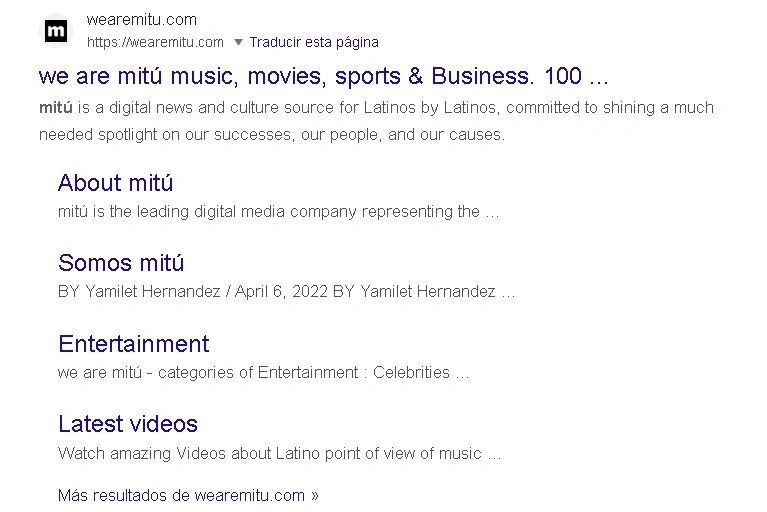Visit the Latest videos sitelink
This screenshot has width=767, height=512.
(128, 424)
